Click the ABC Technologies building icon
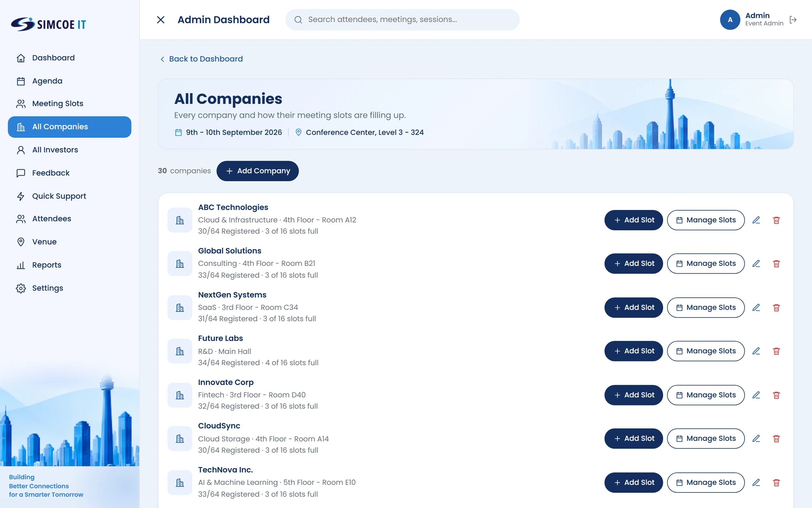This screenshot has width=812, height=508. coord(180,220)
